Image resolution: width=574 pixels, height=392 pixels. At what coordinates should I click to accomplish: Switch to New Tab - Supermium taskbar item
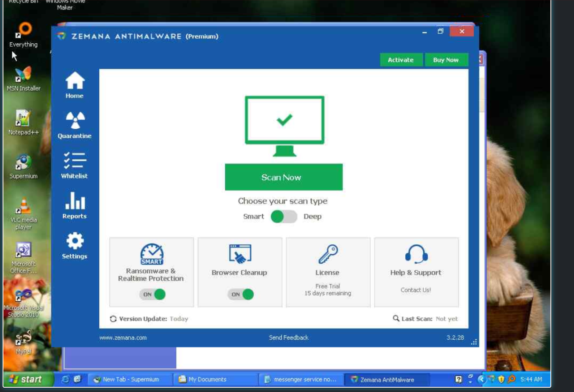130,379
